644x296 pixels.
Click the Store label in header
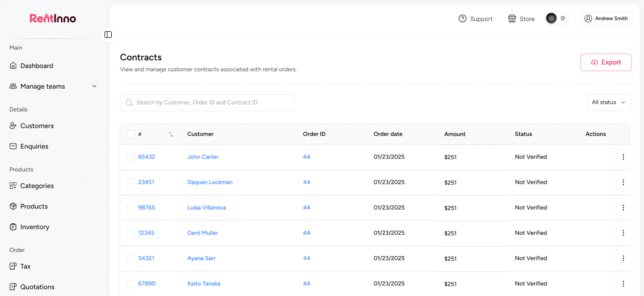(x=527, y=19)
